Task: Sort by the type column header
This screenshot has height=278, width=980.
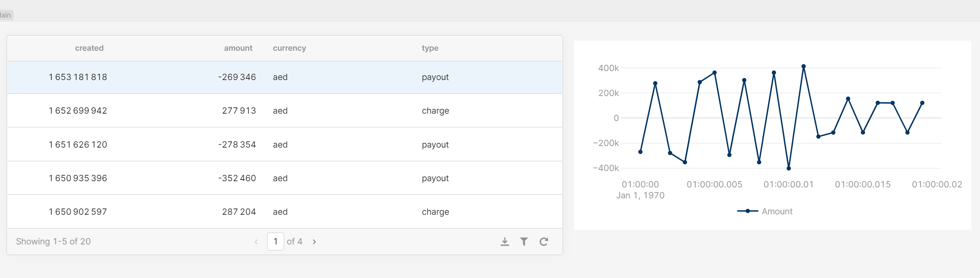Action: (x=430, y=48)
